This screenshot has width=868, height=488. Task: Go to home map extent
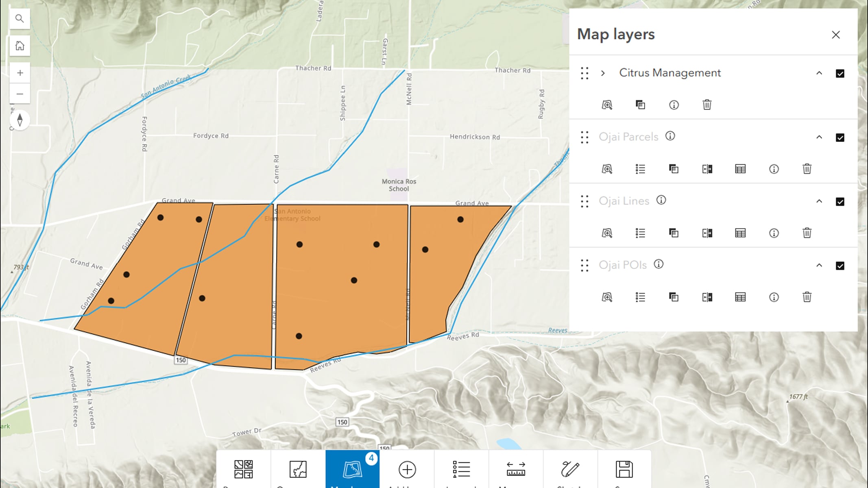(x=20, y=46)
